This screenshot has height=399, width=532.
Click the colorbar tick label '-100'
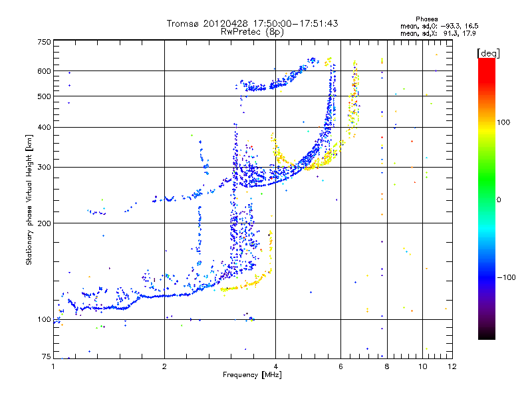point(506,277)
